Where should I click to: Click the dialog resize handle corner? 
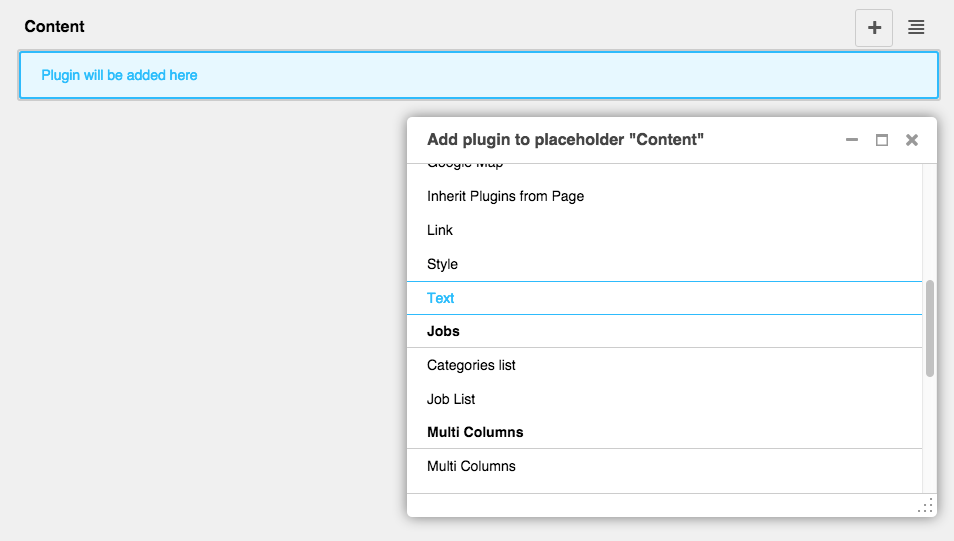click(x=926, y=506)
